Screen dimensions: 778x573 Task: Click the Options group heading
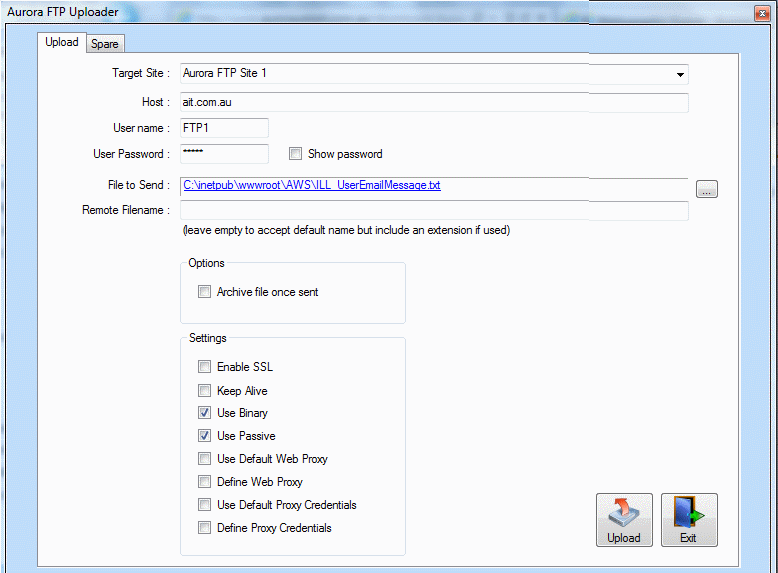(x=206, y=263)
